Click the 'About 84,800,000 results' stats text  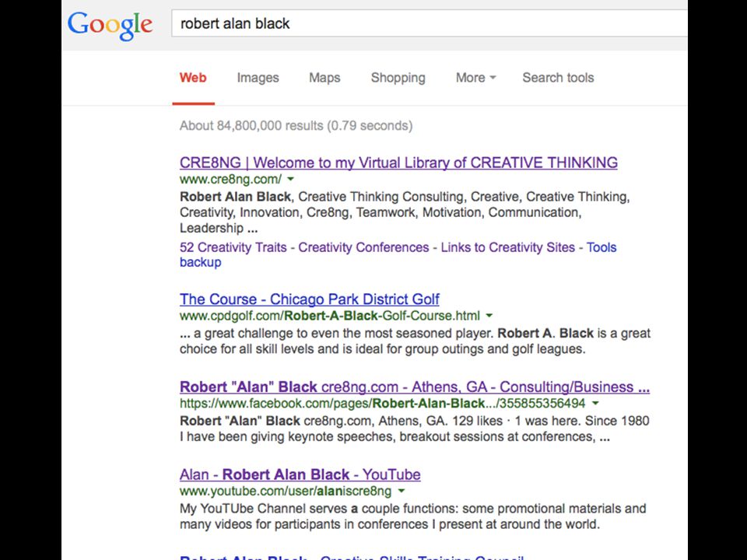296,126
